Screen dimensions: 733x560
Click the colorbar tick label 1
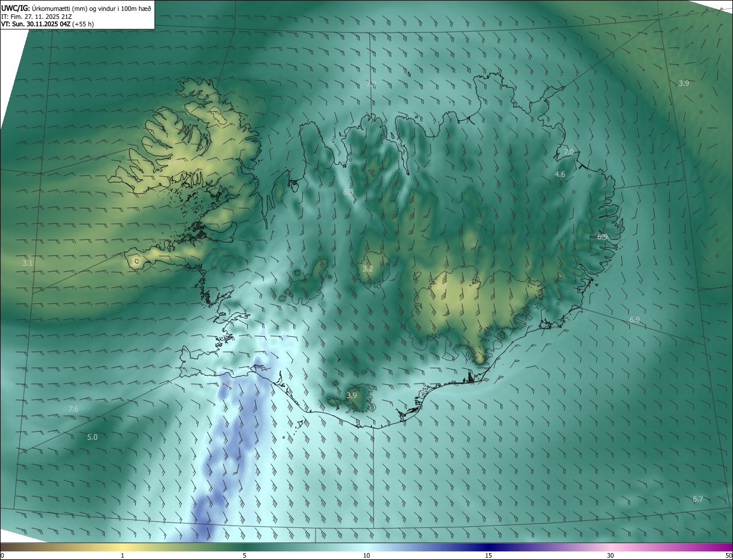(123, 556)
